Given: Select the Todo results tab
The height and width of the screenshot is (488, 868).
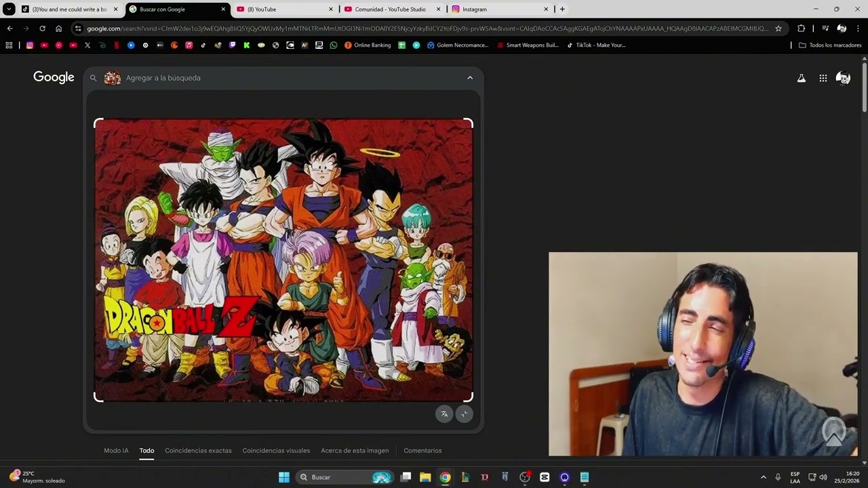Looking at the screenshot, I should [146, 451].
